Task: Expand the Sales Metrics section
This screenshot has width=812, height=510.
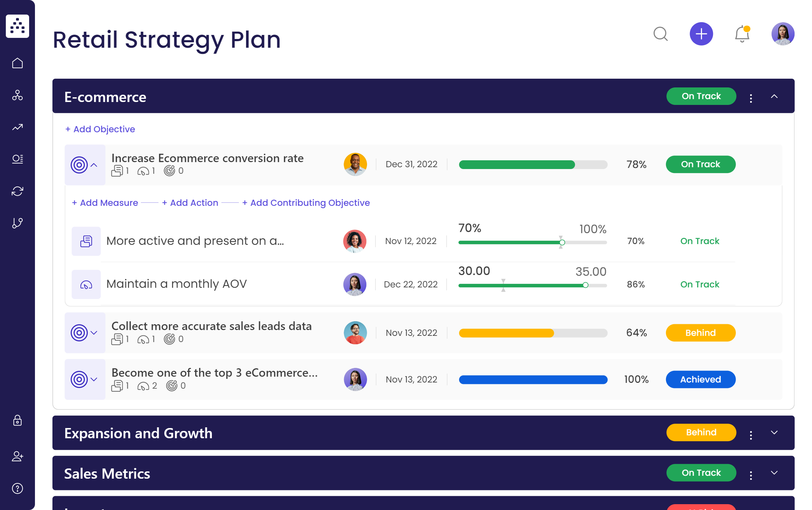Action: pos(774,472)
